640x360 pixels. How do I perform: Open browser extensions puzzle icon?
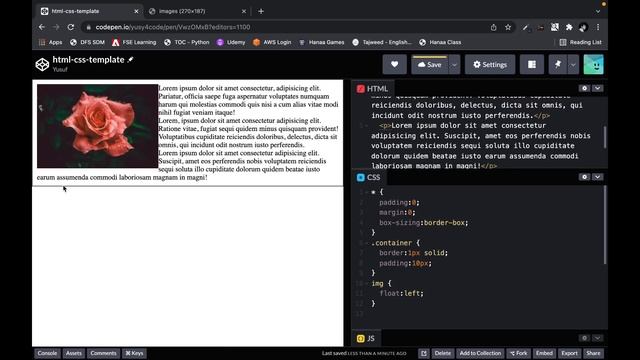pos(569,27)
